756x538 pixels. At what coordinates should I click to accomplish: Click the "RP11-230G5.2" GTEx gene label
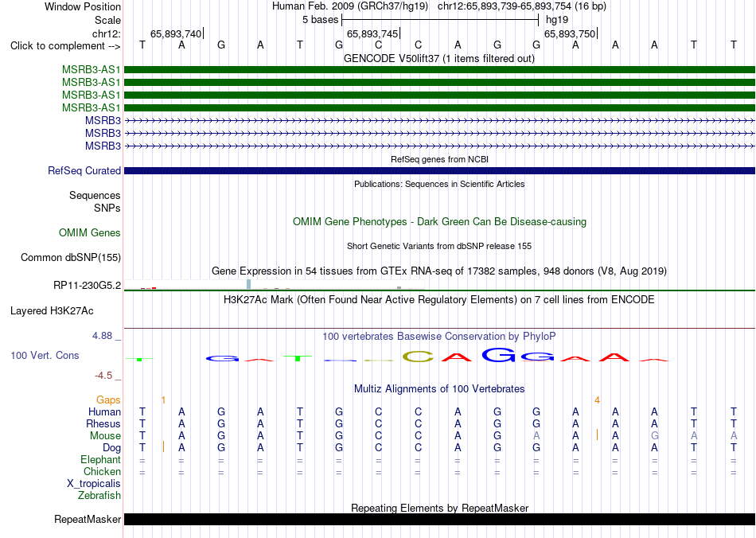coord(87,286)
